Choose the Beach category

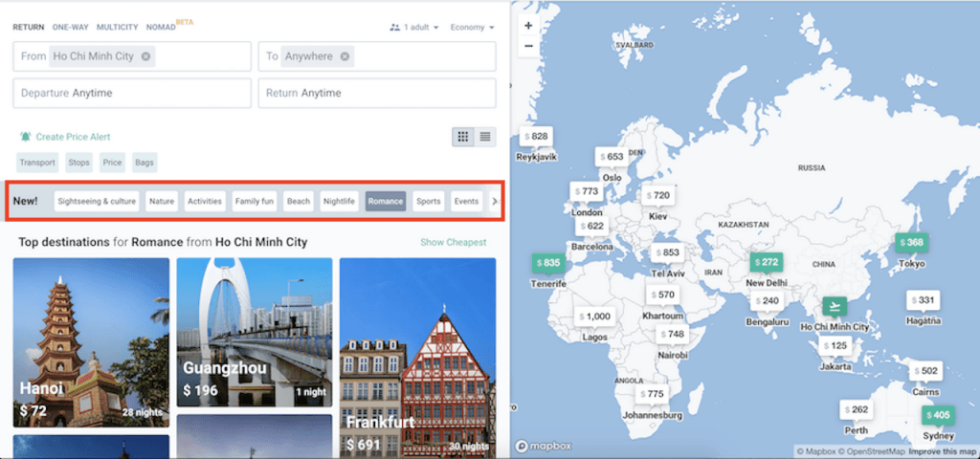point(299,201)
